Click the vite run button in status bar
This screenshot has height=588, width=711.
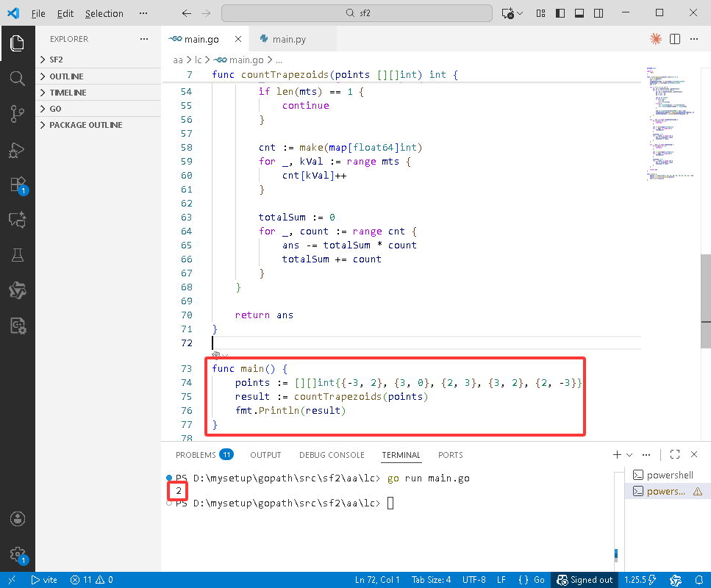click(44, 580)
